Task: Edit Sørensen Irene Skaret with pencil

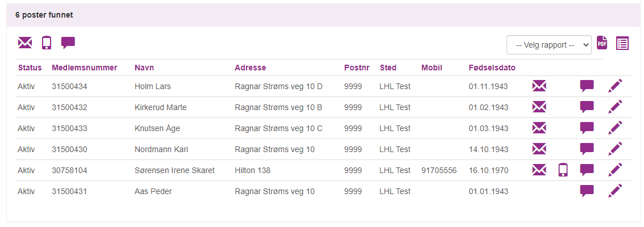Action: pyautogui.click(x=615, y=170)
